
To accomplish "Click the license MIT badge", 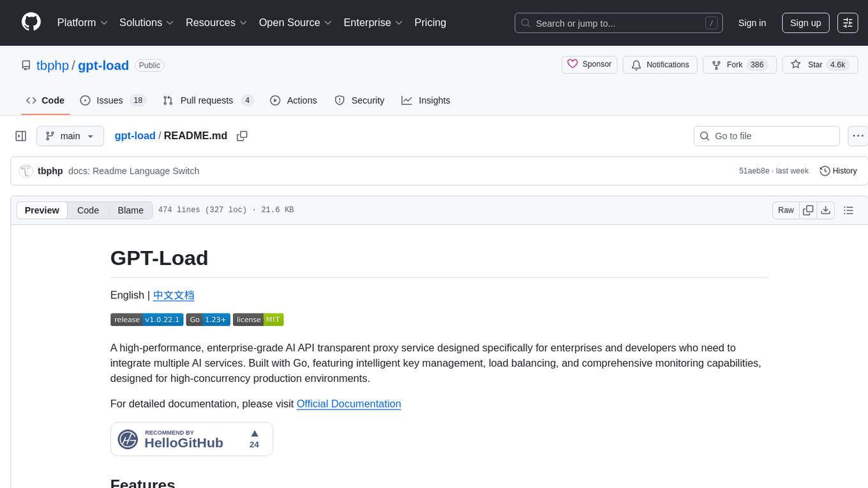I will click(x=258, y=319).
